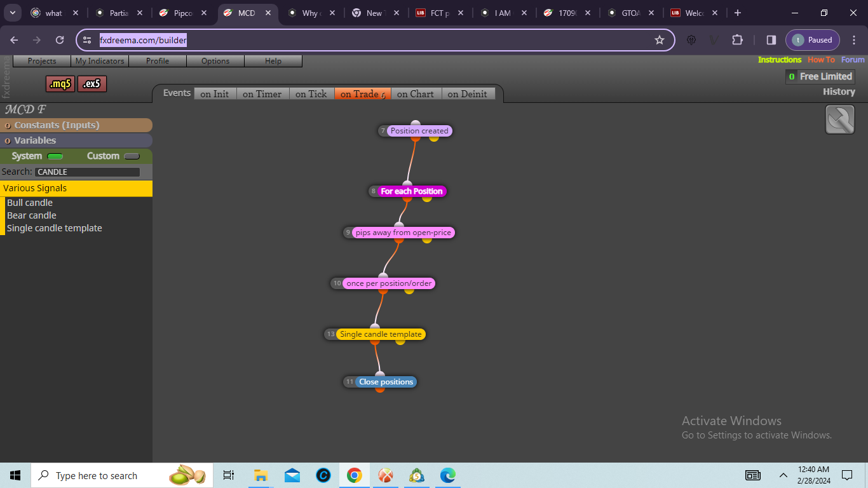Open the Profile menu

coord(158,61)
